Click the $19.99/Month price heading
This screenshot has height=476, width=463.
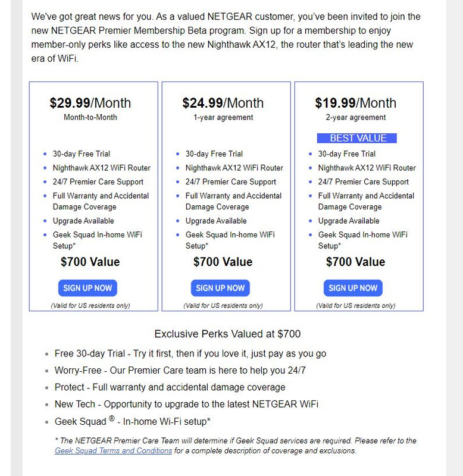(356, 103)
